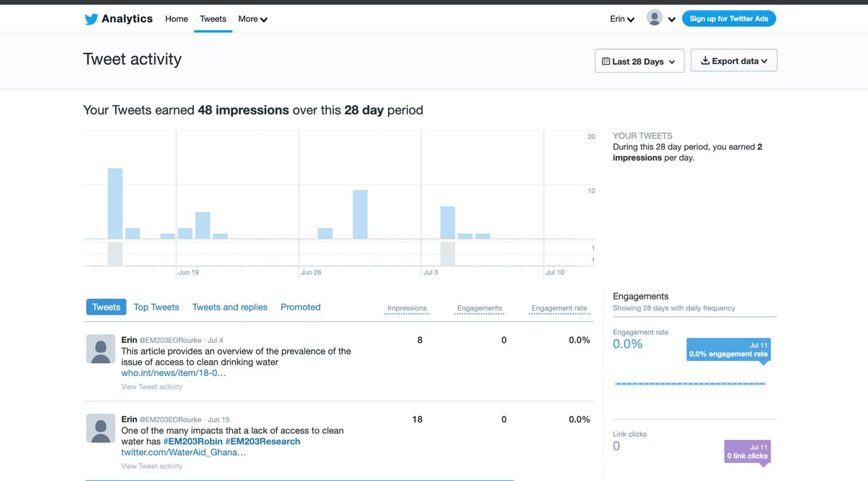Click the grey tweets bar below Jul 3 bar

tap(448, 254)
